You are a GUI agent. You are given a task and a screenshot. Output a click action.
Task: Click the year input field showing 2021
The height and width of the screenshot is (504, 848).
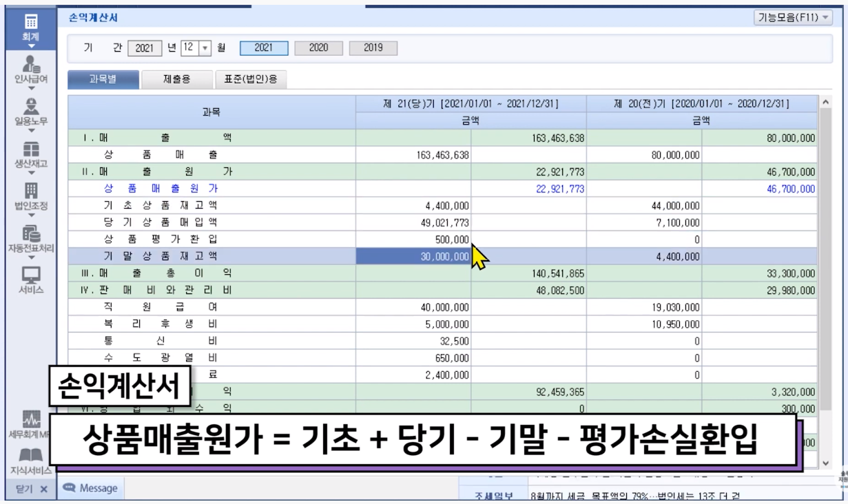click(x=145, y=48)
